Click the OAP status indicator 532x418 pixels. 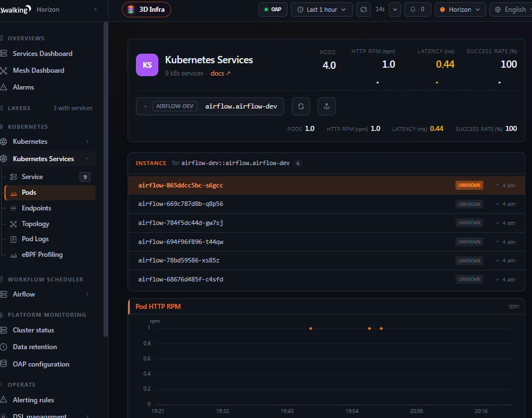pyautogui.click(x=273, y=10)
